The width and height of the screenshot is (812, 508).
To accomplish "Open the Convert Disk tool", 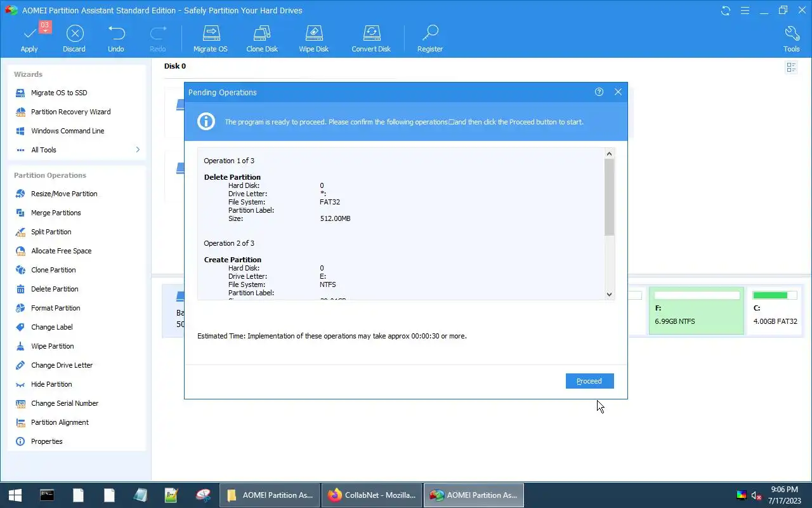I will (x=371, y=38).
